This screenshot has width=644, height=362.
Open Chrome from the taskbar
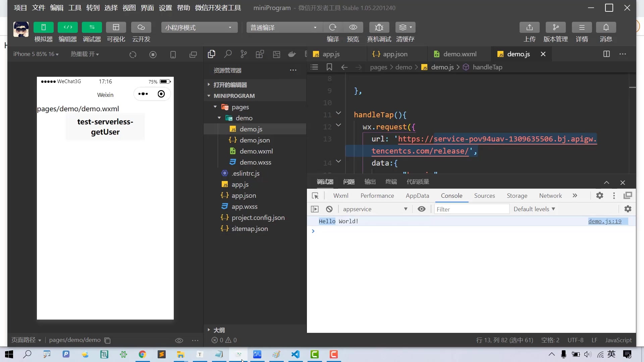142,354
